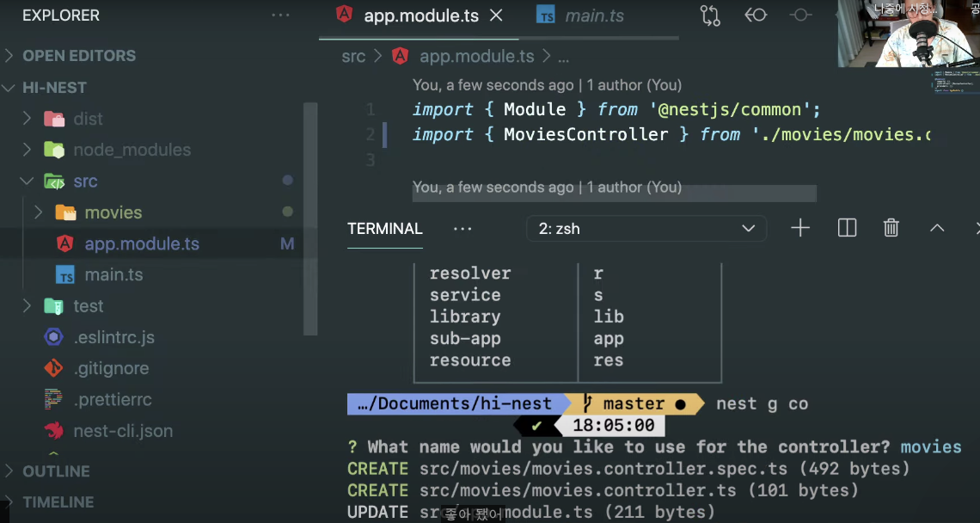Expand the TIMELINE section
Screen dimensions: 980x523
[58, 502]
